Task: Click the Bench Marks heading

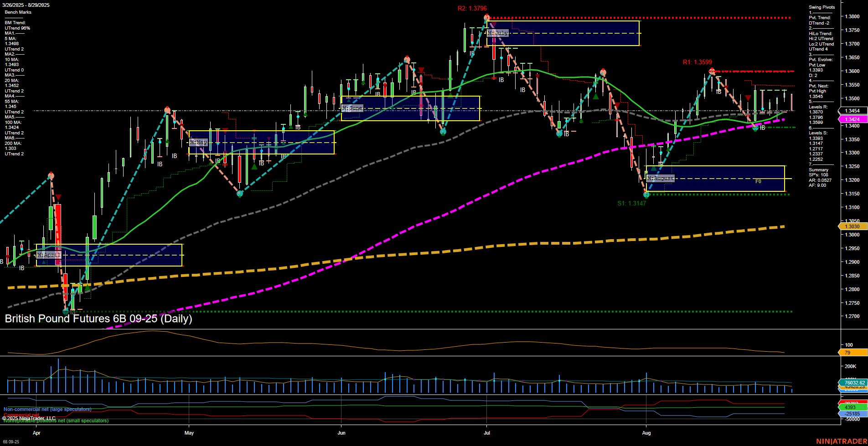Action: coord(18,12)
